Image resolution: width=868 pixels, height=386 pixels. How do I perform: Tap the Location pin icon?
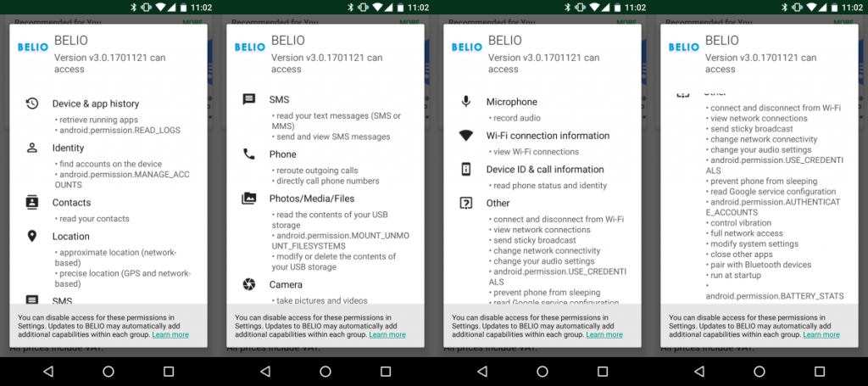pyautogui.click(x=32, y=237)
